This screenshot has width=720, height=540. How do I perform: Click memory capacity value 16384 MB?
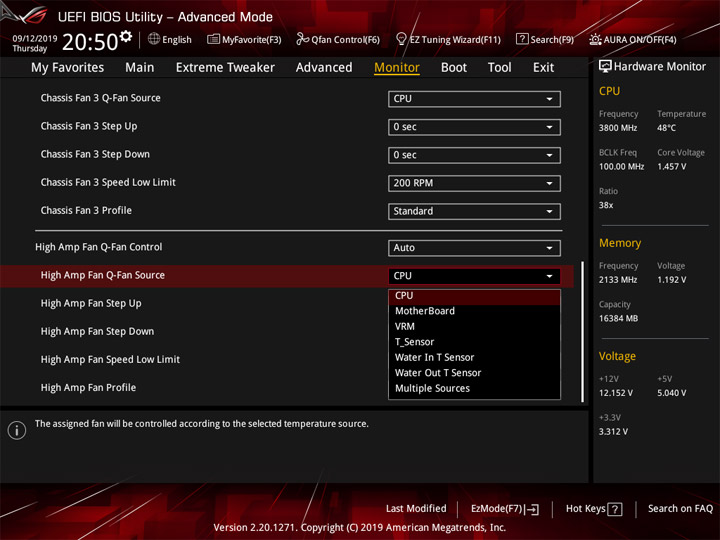618,319
